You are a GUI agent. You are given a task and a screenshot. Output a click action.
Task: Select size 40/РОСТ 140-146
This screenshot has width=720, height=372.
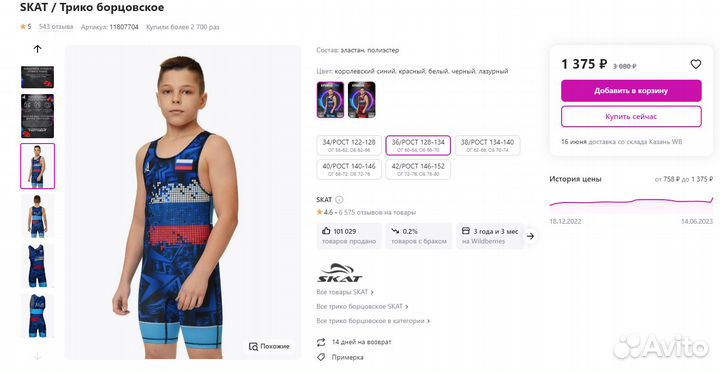349,169
